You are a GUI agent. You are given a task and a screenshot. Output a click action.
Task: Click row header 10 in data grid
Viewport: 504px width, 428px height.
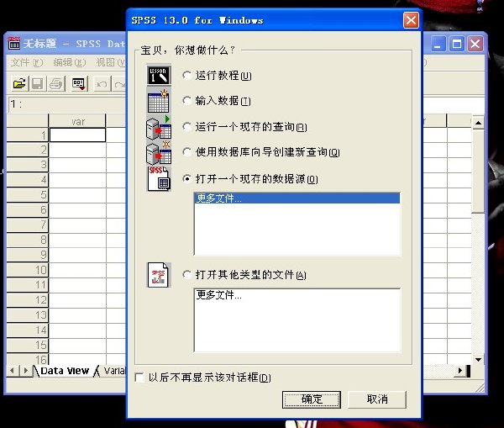tap(28, 270)
